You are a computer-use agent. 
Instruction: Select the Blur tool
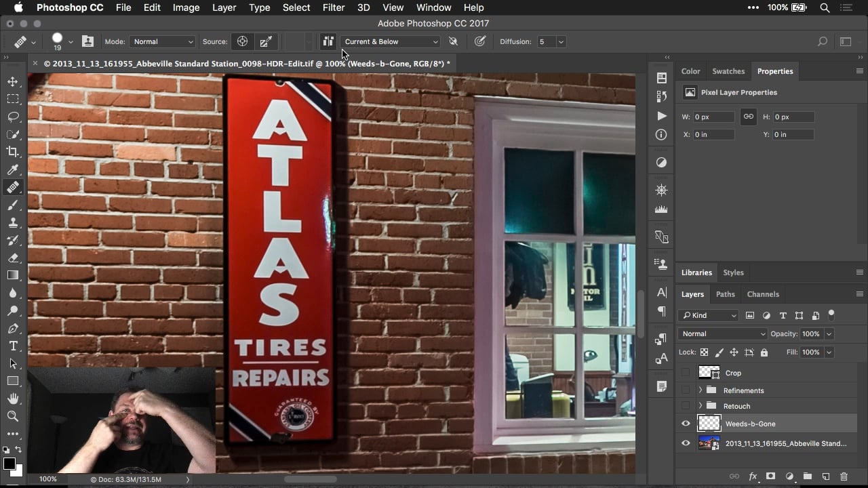pos(13,293)
